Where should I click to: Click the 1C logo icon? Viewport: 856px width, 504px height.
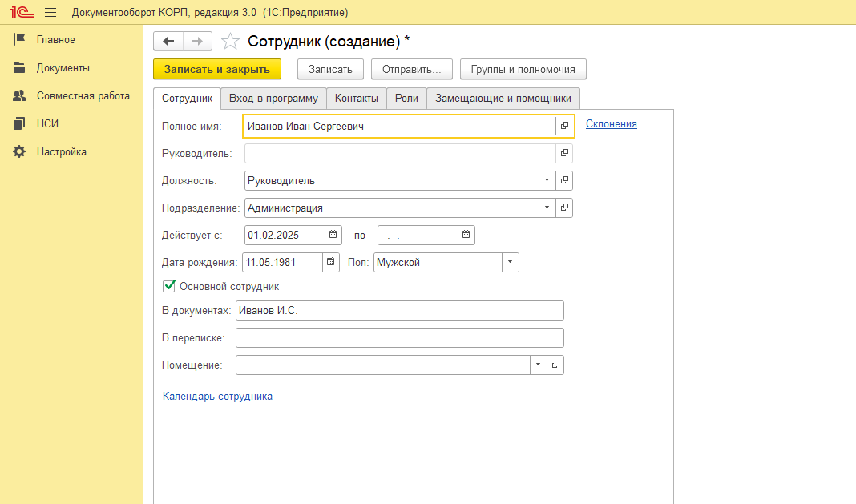point(22,12)
